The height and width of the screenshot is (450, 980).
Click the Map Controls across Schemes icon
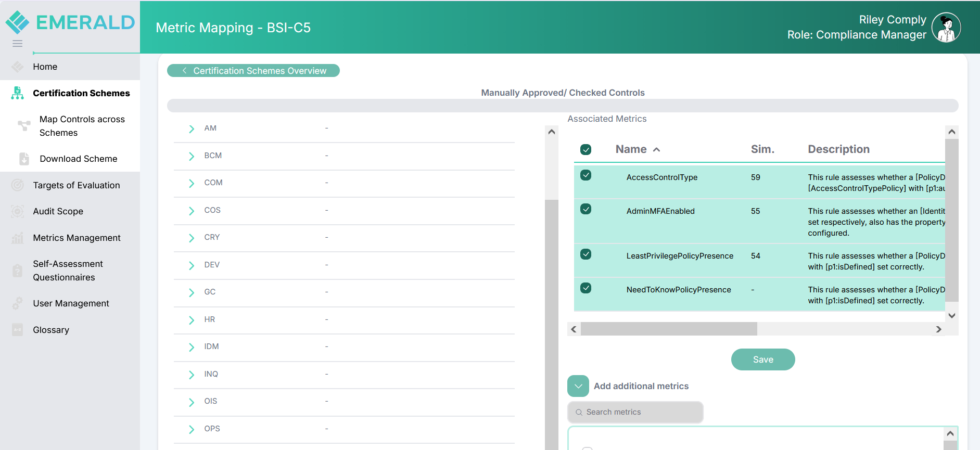tap(24, 126)
